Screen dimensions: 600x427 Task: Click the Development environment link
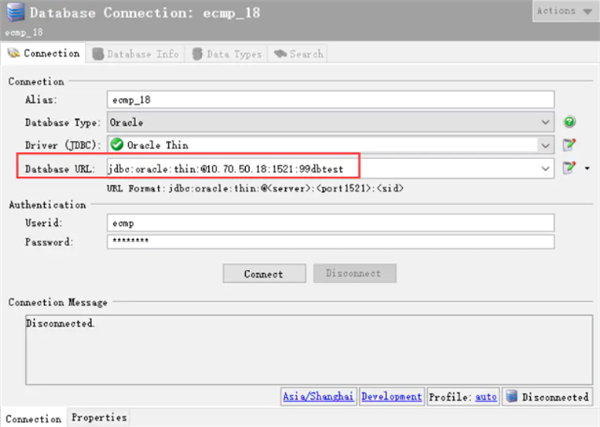click(x=391, y=397)
